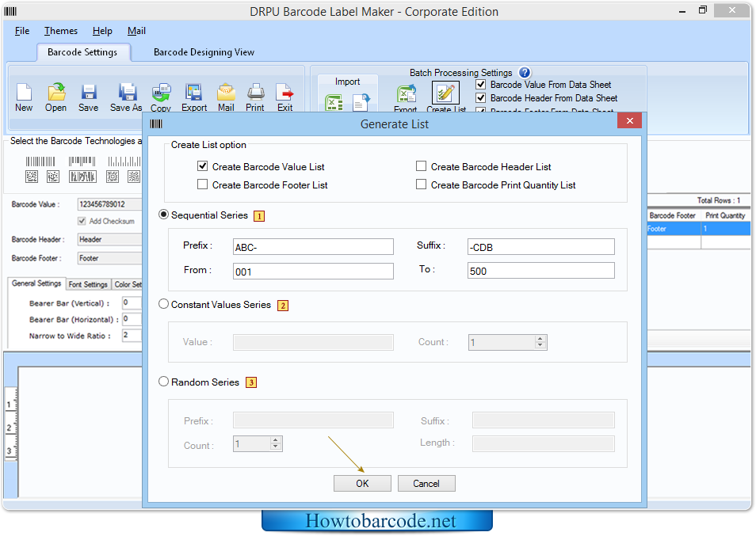Switch to Barcode Designing View tab

(204, 52)
